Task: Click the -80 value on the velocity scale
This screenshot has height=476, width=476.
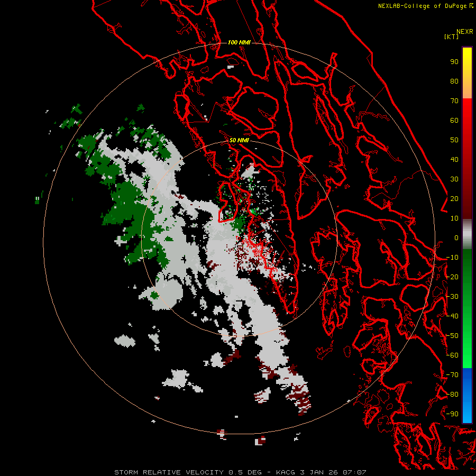Action: point(452,395)
